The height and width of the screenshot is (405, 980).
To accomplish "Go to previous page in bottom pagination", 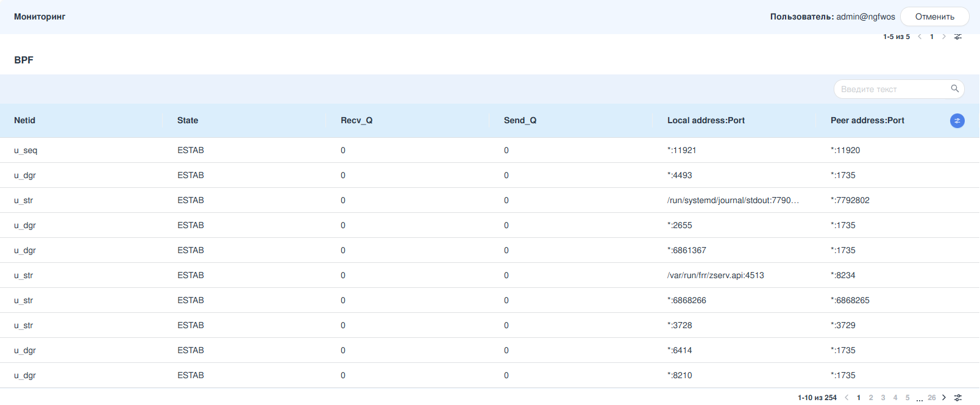I will point(847,398).
